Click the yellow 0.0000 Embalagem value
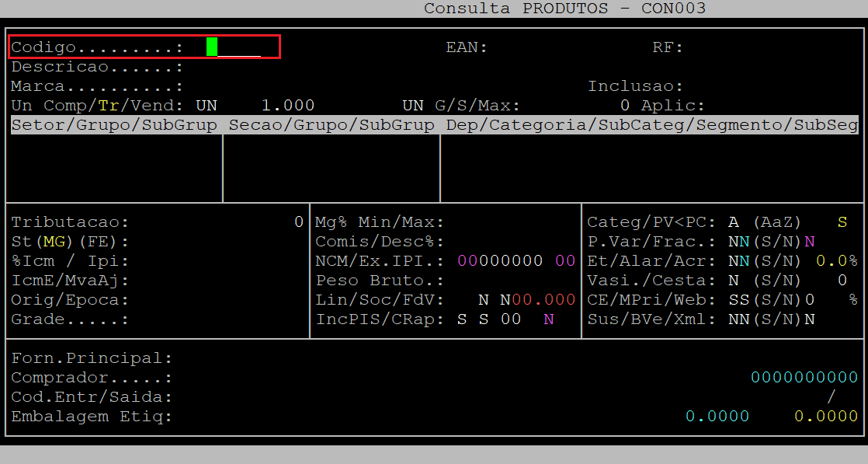Viewport: 868px width, 464px height. [x=825, y=417]
